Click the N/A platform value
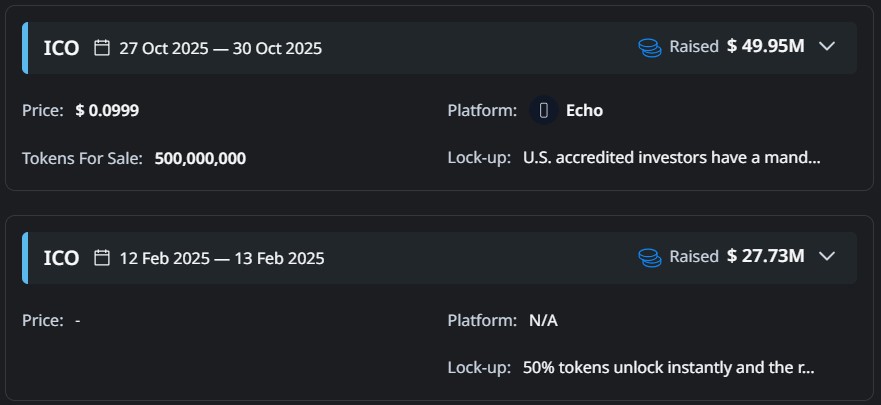This screenshot has height=405, width=881. pos(543,320)
